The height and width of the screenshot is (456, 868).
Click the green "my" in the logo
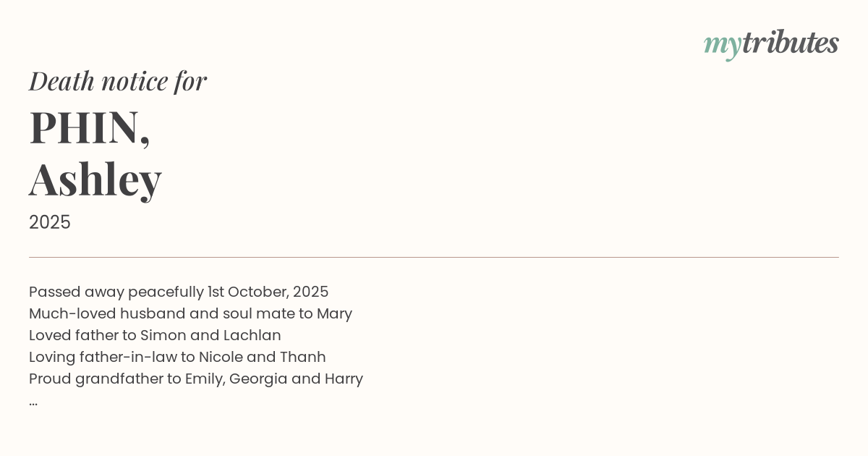click(x=722, y=45)
